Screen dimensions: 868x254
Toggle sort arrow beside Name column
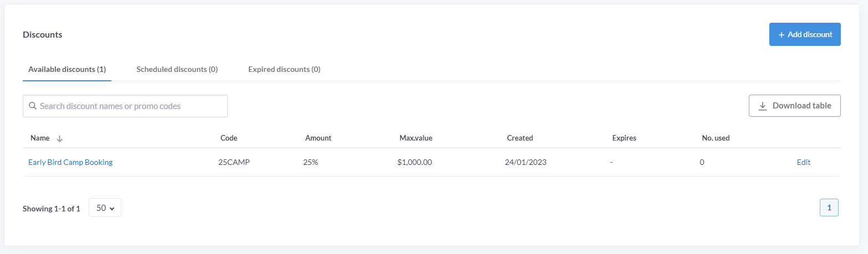[x=60, y=138]
